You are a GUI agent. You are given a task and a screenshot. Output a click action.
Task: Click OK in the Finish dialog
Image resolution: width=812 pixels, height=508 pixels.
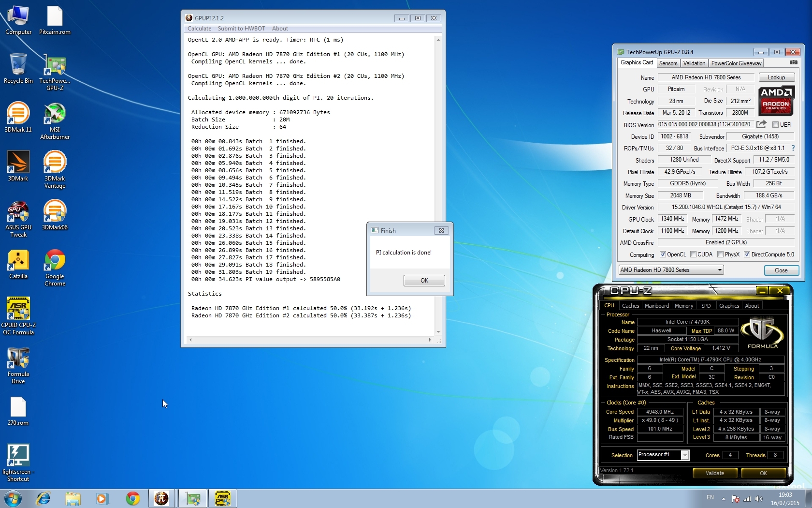(x=424, y=281)
